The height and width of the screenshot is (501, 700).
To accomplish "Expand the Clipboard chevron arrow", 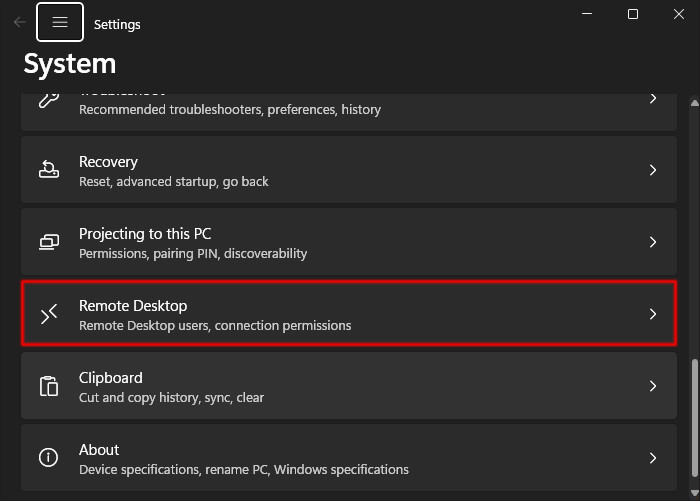I will click(653, 386).
